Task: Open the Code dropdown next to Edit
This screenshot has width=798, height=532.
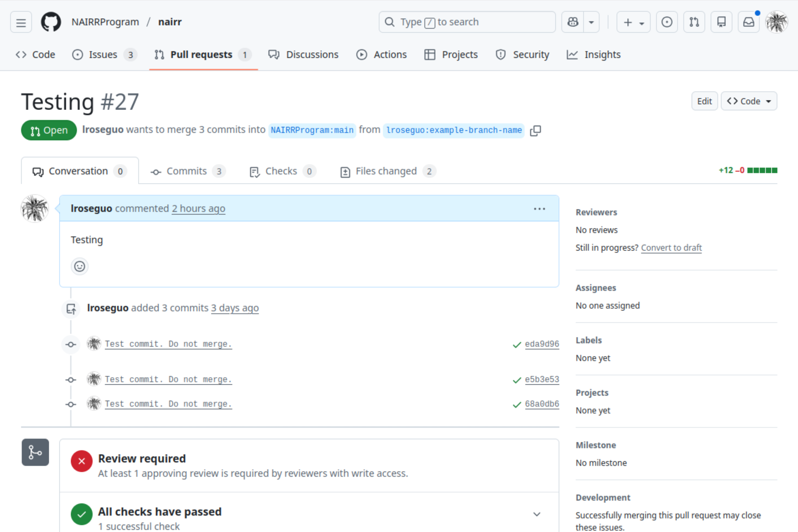Action: pos(749,101)
